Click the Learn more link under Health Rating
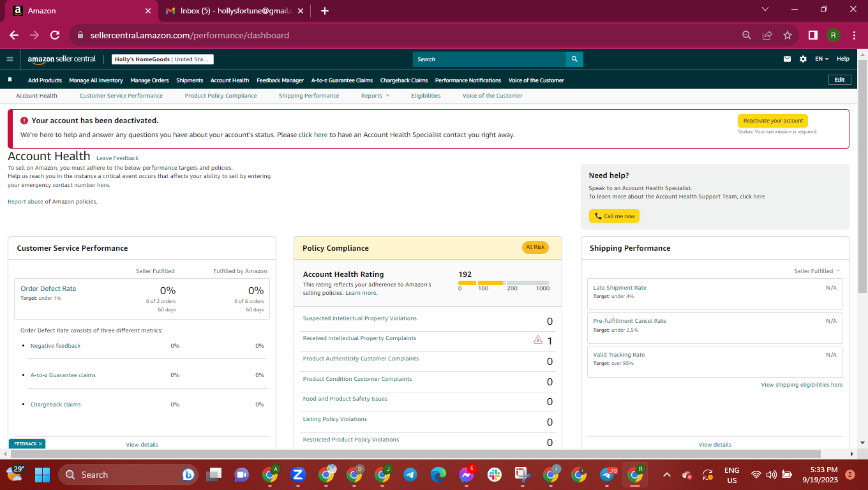Image resolution: width=868 pixels, height=490 pixels. click(361, 293)
